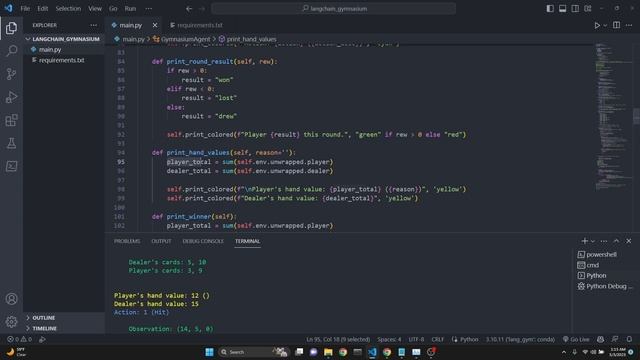Create a new terminal with plus icon

click(584, 241)
